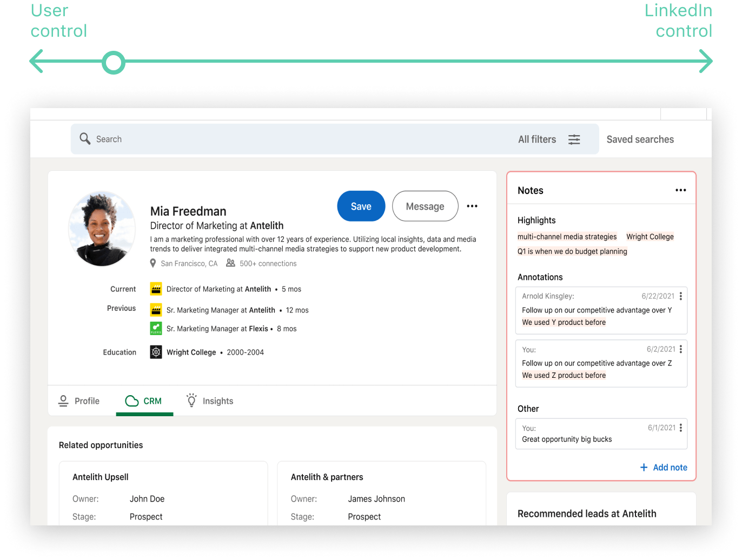Click the connections people icon

230,263
